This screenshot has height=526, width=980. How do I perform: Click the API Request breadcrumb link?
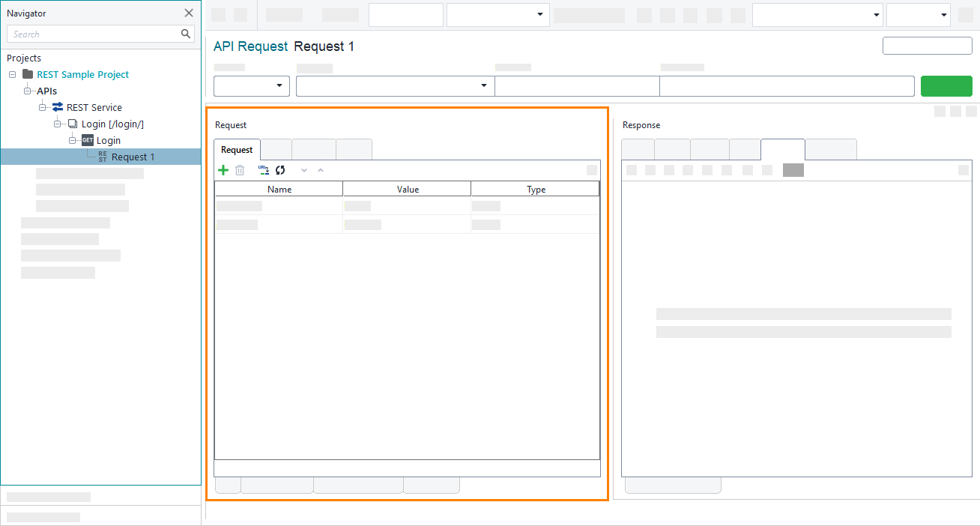tap(250, 46)
